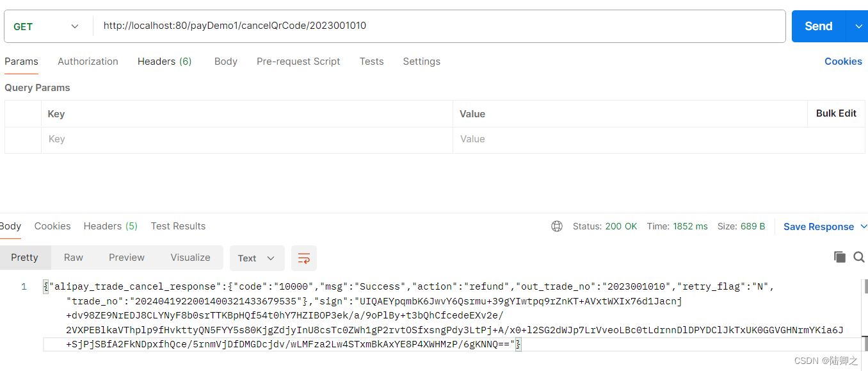Viewport: 868px width, 371px height.
Task: Click the Key column header
Action: (x=56, y=114)
